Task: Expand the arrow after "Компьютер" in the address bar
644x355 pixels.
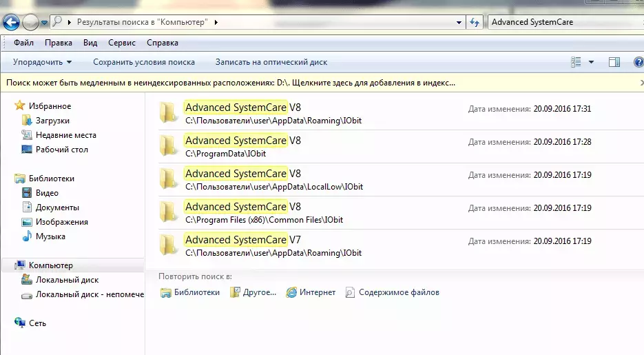Action: [x=216, y=22]
